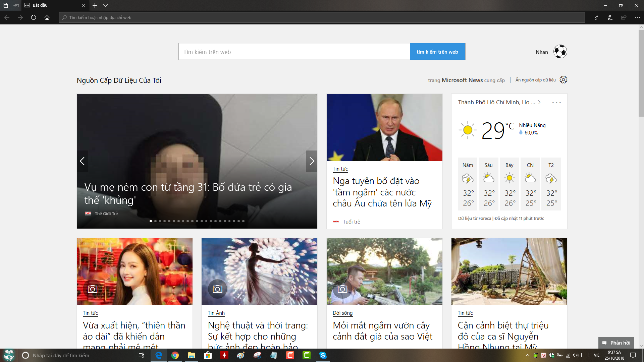644x362 pixels.
Task: Open tab list dropdown chevron
Action: pos(105,5)
